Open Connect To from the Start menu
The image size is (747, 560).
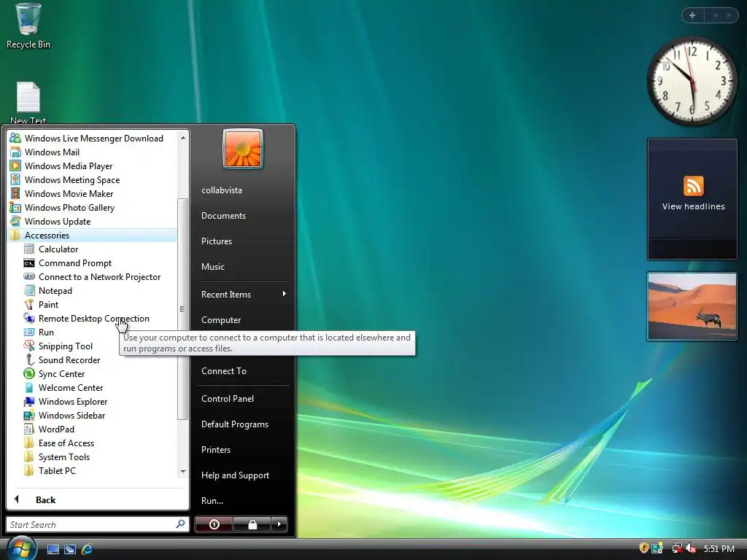[x=224, y=371]
